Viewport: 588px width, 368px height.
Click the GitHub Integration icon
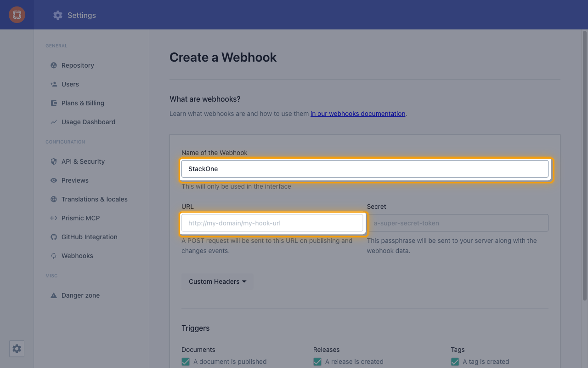pyautogui.click(x=54, y=237)
